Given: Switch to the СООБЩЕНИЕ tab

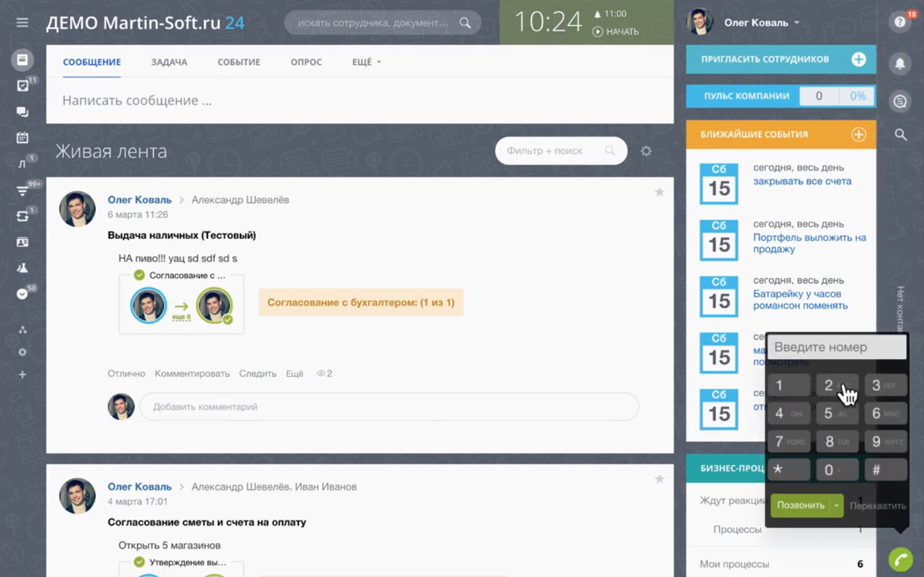Looking at the screenshot, I should click(92, 62).
